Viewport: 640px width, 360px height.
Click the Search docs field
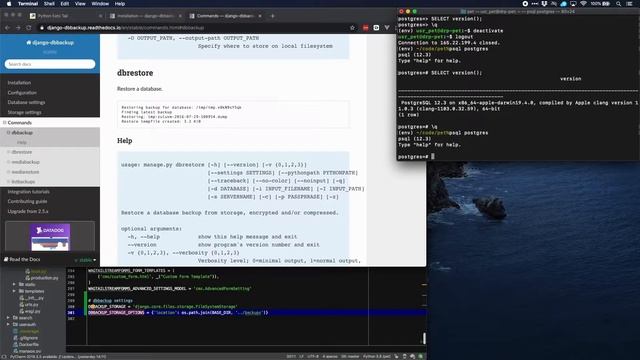(50, 64)
